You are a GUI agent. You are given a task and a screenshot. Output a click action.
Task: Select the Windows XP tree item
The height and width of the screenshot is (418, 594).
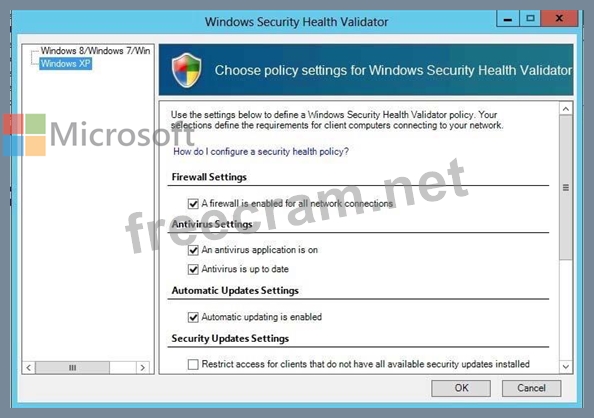pos(66,63)
